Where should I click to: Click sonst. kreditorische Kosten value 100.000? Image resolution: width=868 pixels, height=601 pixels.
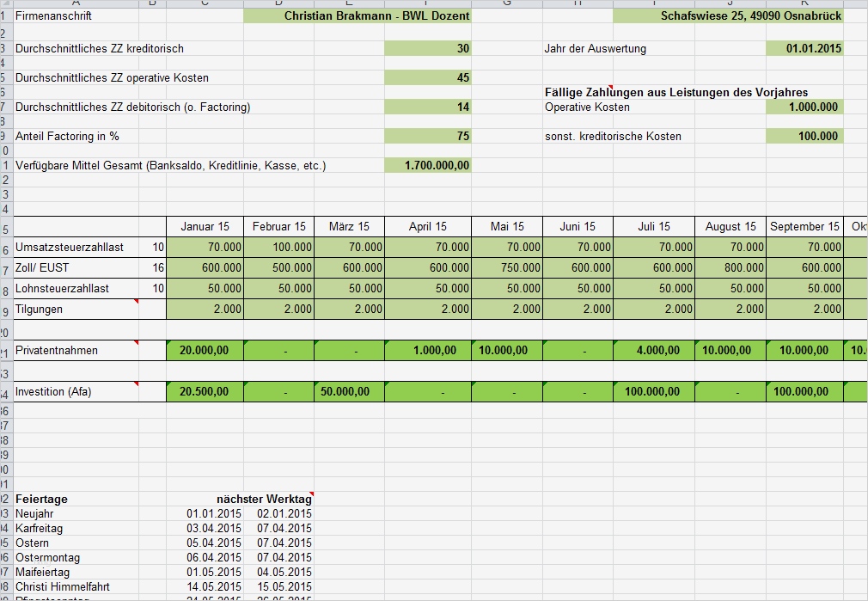804,136
